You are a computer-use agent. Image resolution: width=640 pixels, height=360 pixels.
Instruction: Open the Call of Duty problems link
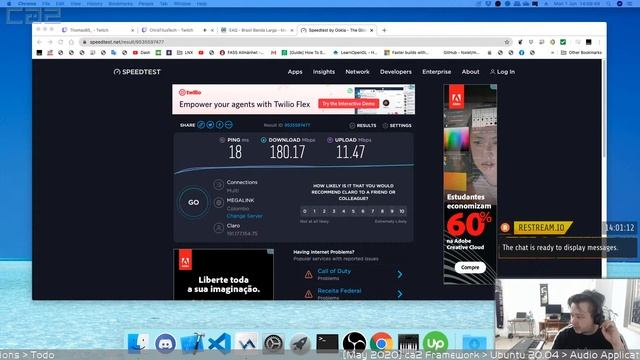(x=334, y=271)
